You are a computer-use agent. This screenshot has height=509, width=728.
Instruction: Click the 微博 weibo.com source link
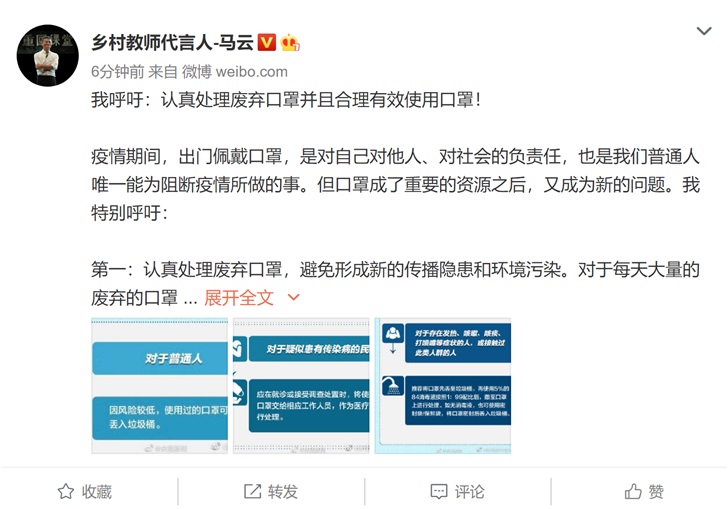pyautogui.click(x=234, y=72)
